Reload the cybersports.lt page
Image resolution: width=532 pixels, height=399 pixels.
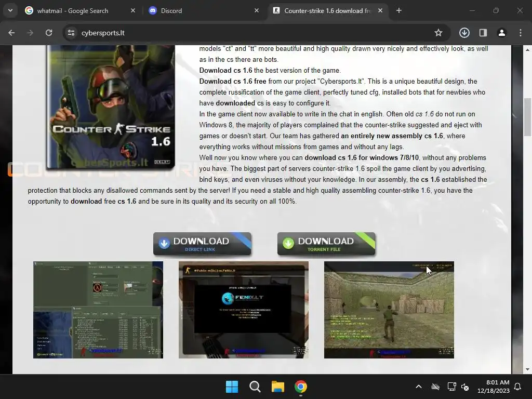pos(49,33)
